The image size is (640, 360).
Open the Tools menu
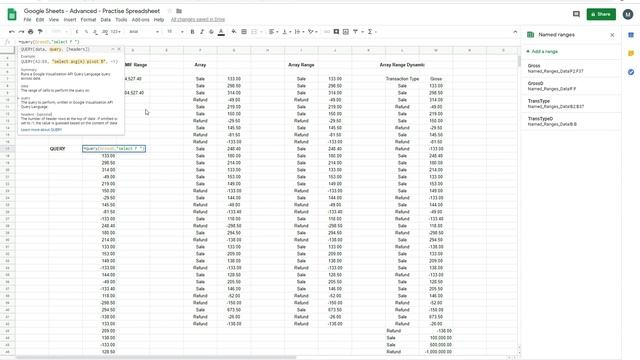click(121, 20)
